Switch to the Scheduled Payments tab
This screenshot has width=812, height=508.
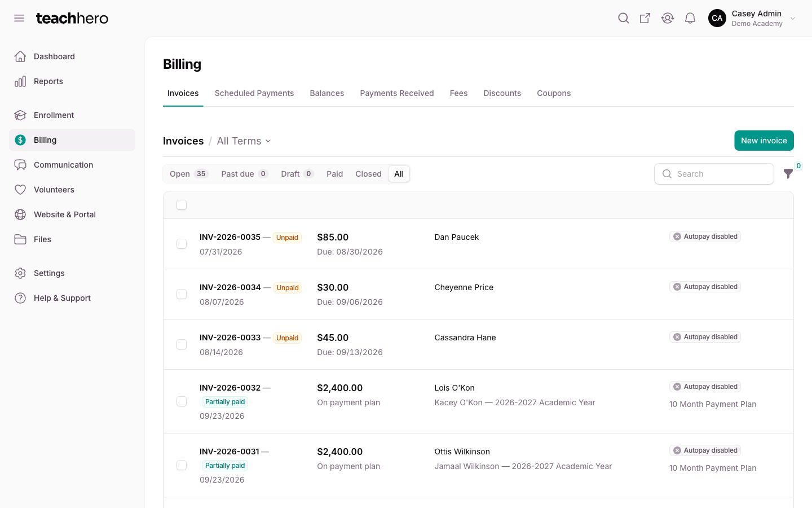(x=254, y=93)
